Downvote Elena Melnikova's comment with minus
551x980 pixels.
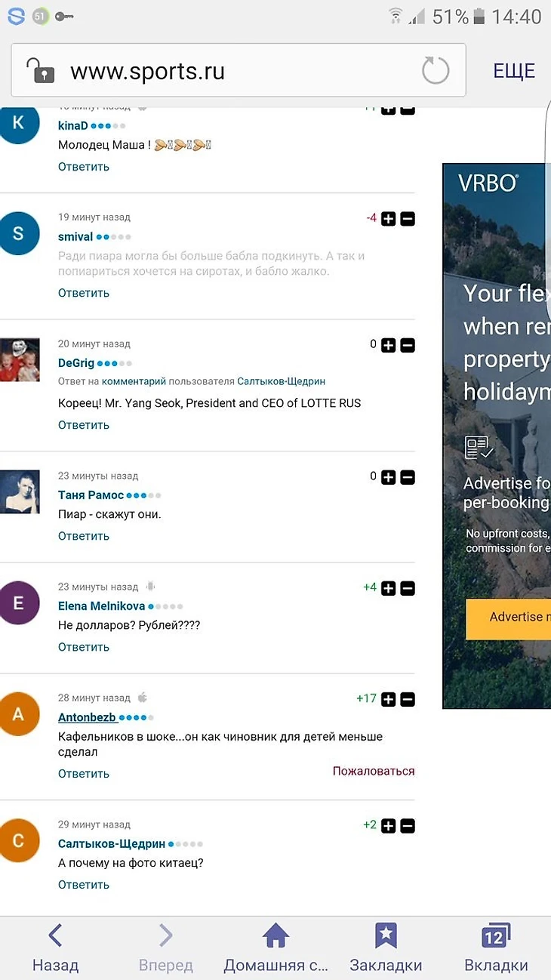tap(408, 588)
